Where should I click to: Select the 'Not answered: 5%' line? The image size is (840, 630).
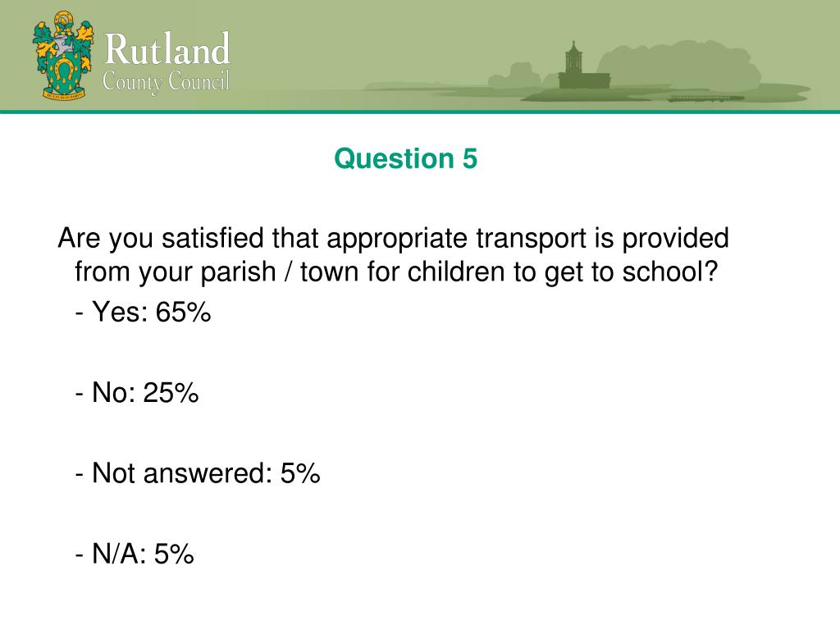(x=198, y=473)
